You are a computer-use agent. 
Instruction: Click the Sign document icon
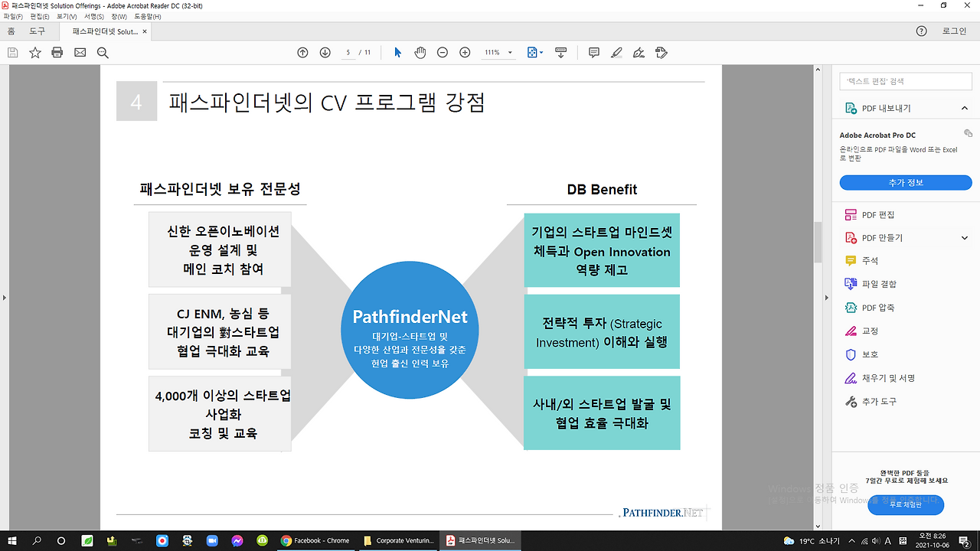639,53
